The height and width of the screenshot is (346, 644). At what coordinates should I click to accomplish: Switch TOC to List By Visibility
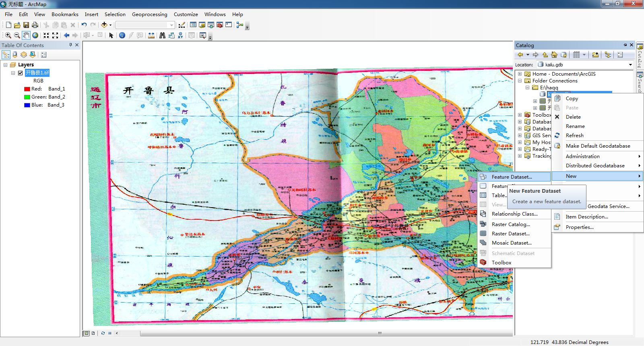pos(24,55)
